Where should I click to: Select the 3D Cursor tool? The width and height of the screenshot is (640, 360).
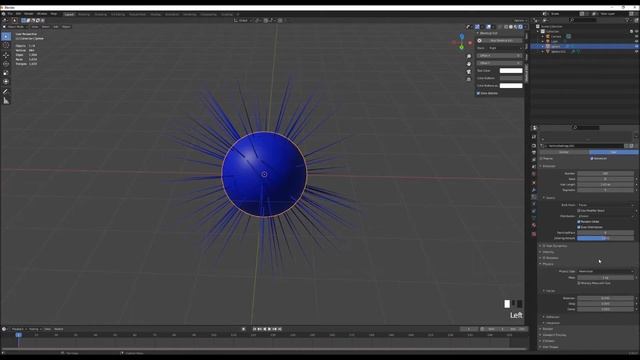pos(6,46)
